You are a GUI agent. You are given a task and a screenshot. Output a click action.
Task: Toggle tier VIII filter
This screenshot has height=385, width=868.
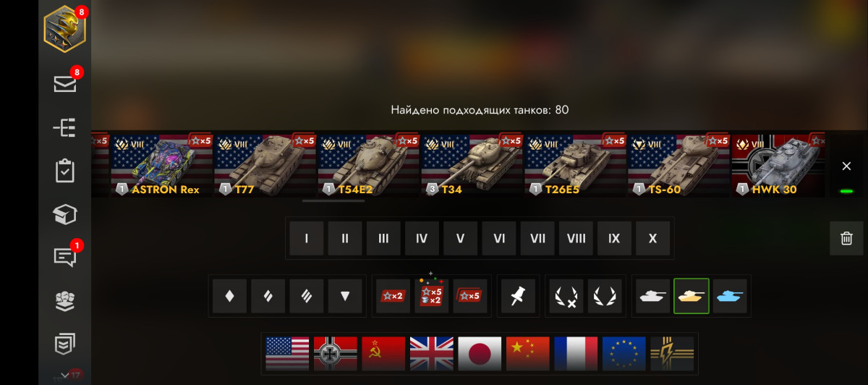click(576, 238)
